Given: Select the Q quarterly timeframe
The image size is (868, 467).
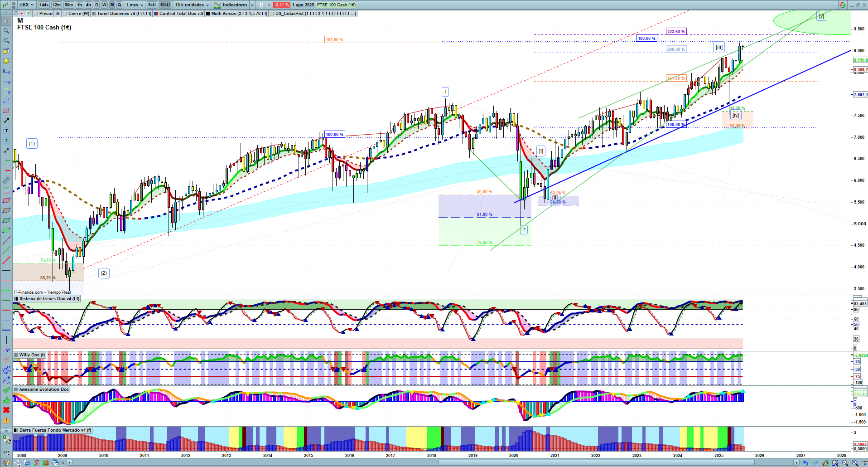Looking at the screenshot, I should coord(120,5).
